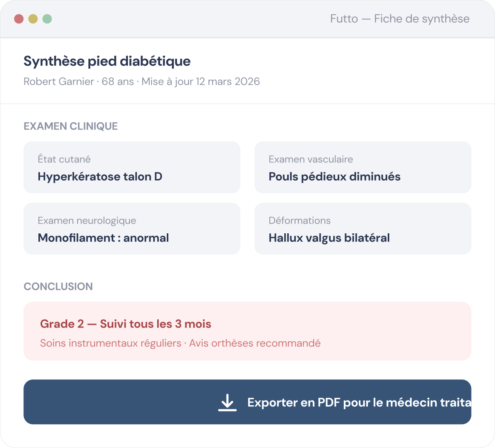Click the EXAMEN CLINIQUE section label
Image resolution: width=495 pixels, height=448 pixels.
71,126
